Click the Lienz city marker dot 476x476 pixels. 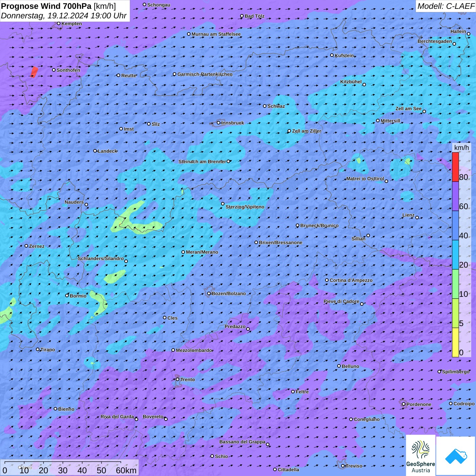[417, 218]
